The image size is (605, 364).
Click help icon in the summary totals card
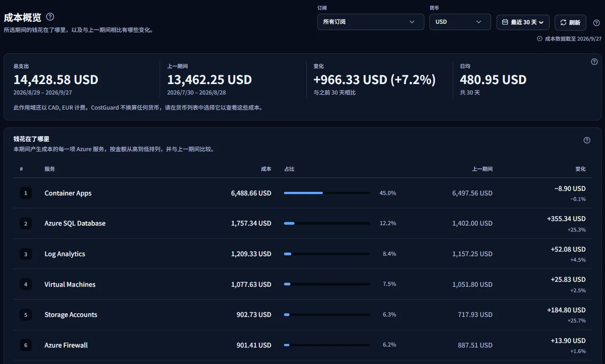click(594, 62)
